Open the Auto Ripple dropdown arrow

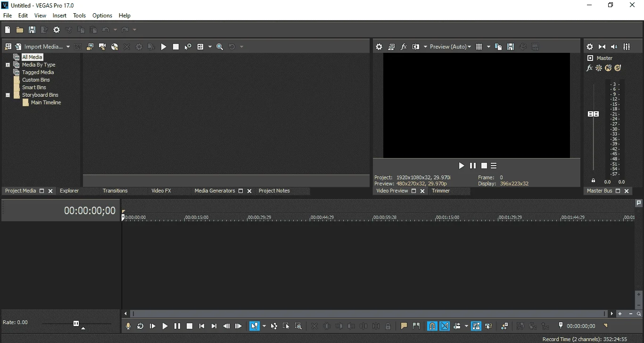click(466, 326)
